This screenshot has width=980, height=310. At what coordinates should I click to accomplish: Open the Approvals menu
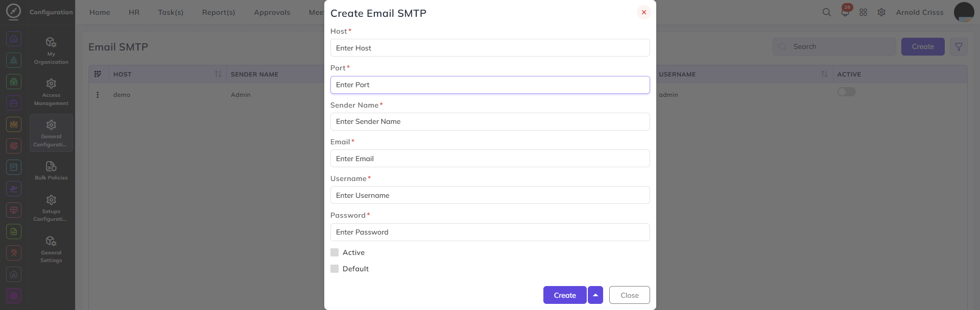tap(272, 12)
